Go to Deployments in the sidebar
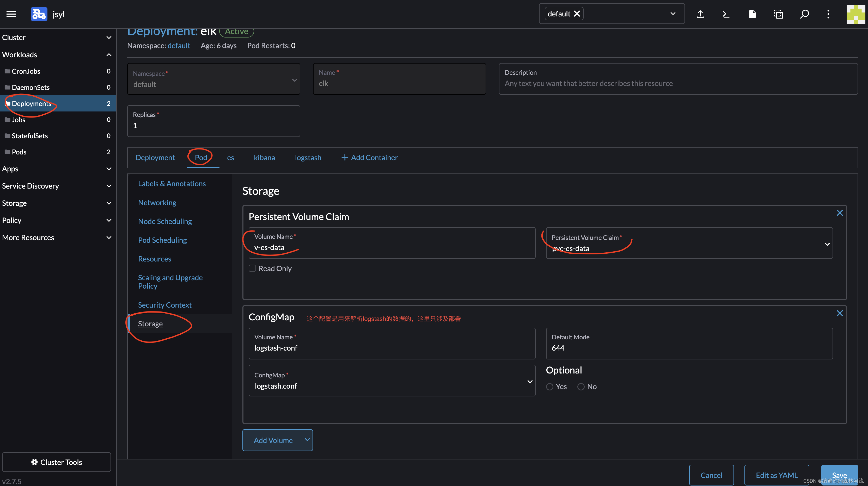This screenshot has height=486, width=868. point(58,103)
